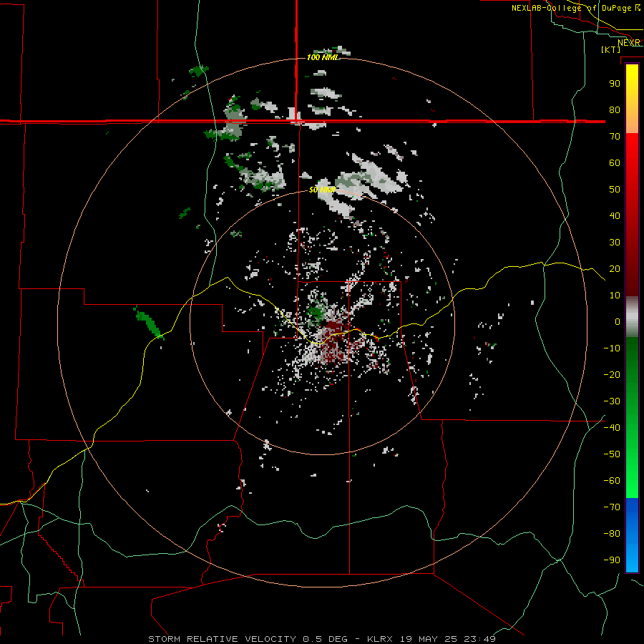This screenshot has height=644, width=644.
Task: Click the positive 20 scale value
Action: 615,268
